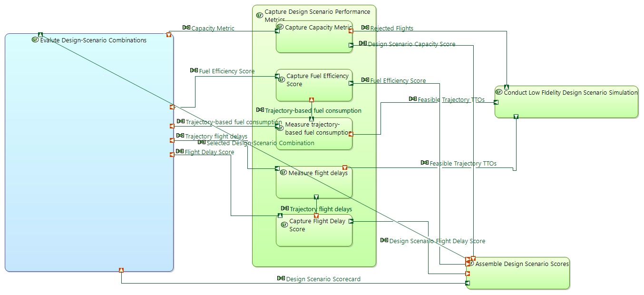Click the function icon of Capture Design Scenario Performance Metrics

tap(259, 15)
